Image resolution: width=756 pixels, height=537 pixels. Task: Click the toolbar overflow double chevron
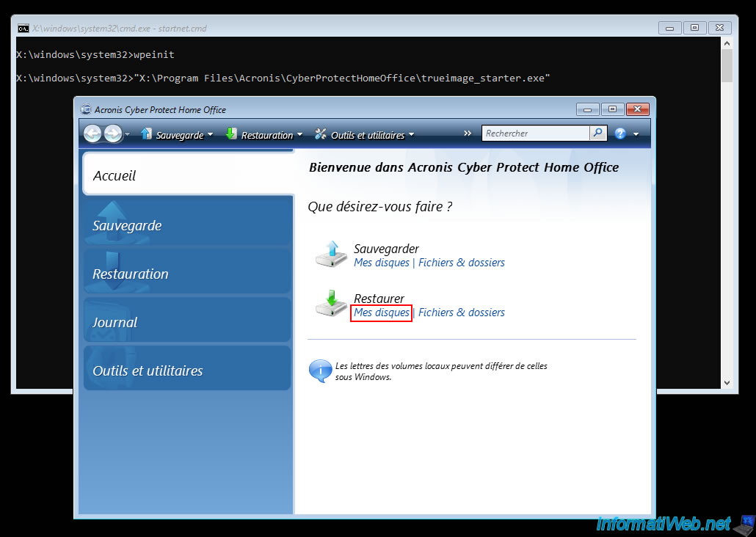468,134
